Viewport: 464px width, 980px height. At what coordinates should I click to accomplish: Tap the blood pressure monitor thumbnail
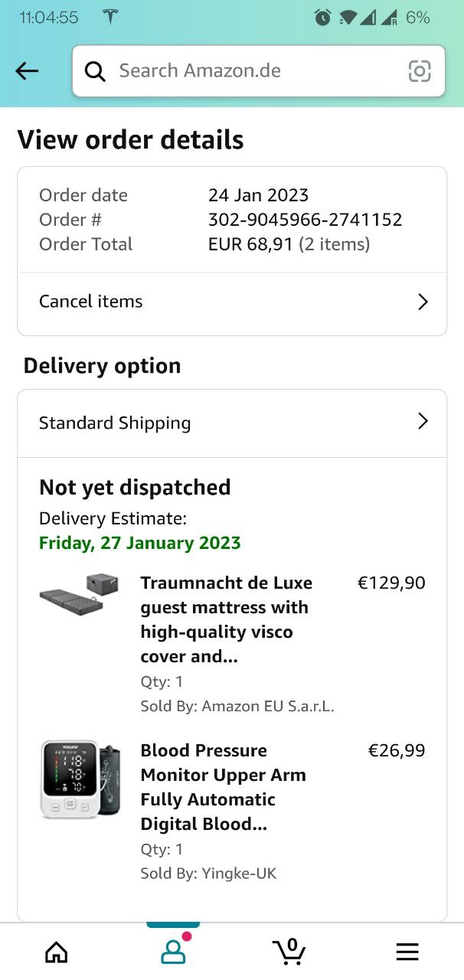[x=80, y=779]
